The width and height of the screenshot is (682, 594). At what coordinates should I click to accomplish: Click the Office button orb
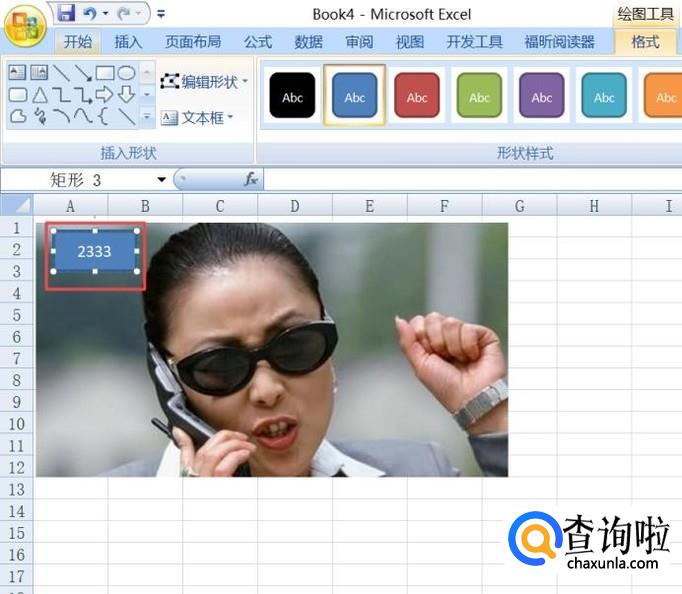coord(24,25)
